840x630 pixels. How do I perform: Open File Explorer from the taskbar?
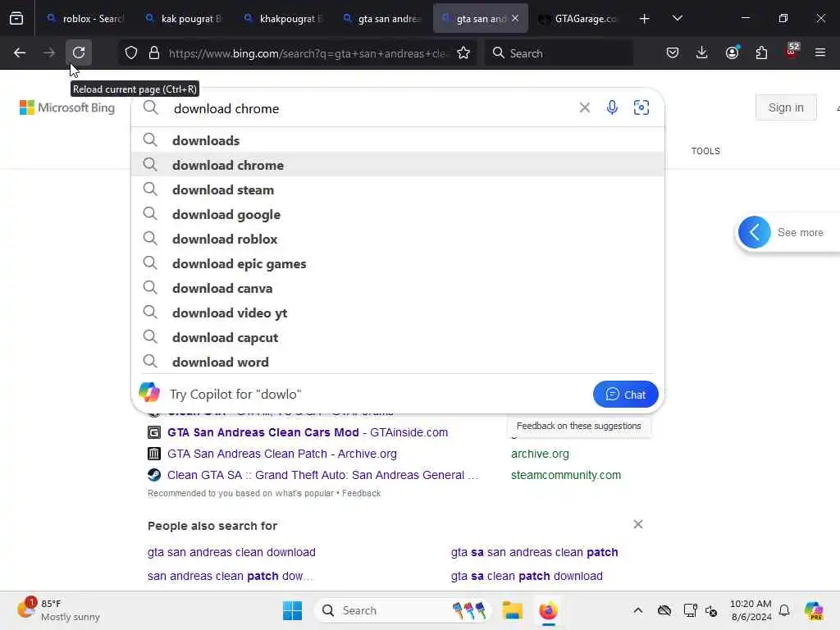click(512, 610)
